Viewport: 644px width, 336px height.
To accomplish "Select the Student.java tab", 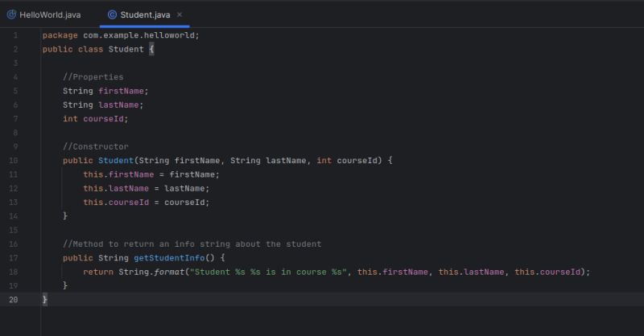I will (x=145, y=14).
